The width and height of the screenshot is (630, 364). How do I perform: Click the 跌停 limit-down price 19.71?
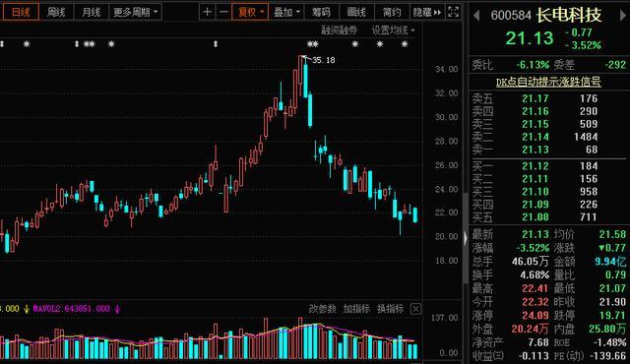coord(612,315)
